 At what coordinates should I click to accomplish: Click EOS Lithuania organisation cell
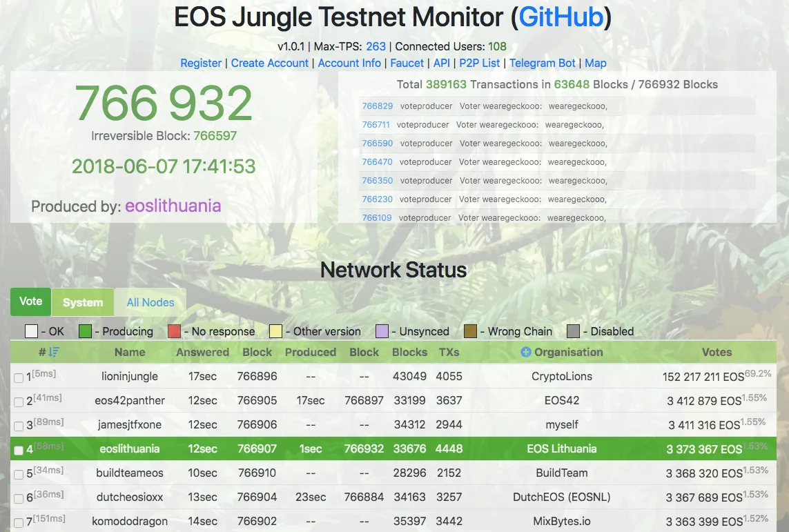562,449
